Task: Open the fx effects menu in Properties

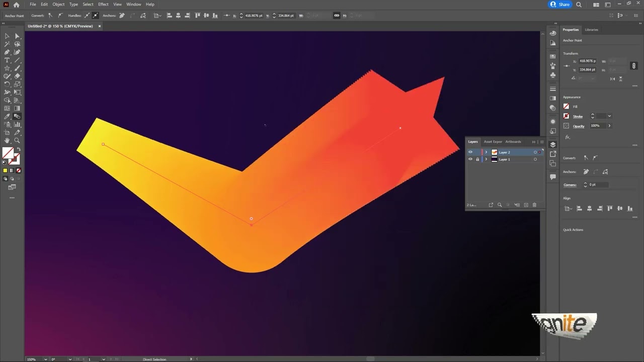Action: pos(568,137)
